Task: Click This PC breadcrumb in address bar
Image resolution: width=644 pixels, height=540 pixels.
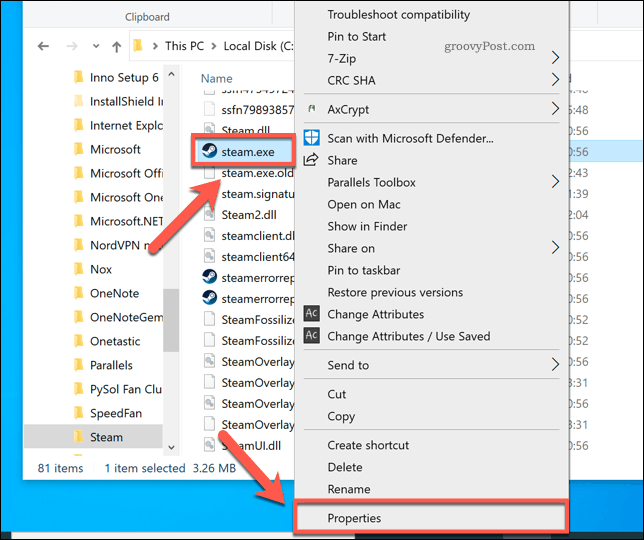Action: click(x=184, y=46)
